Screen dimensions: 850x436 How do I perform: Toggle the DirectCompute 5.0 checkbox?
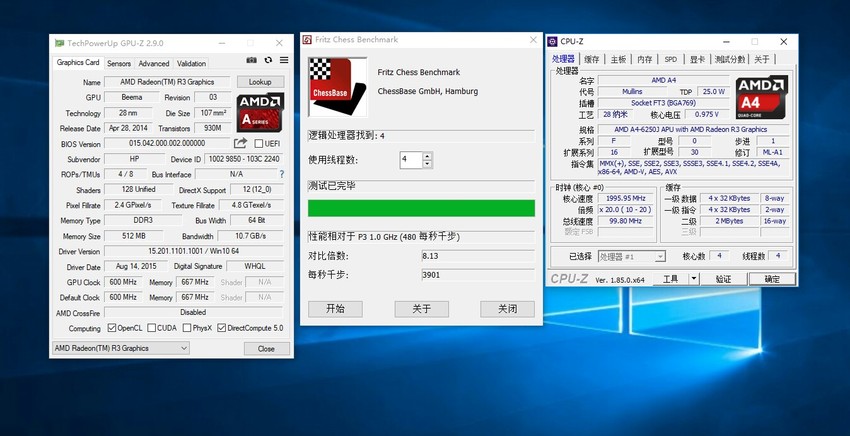coord(221,328)
